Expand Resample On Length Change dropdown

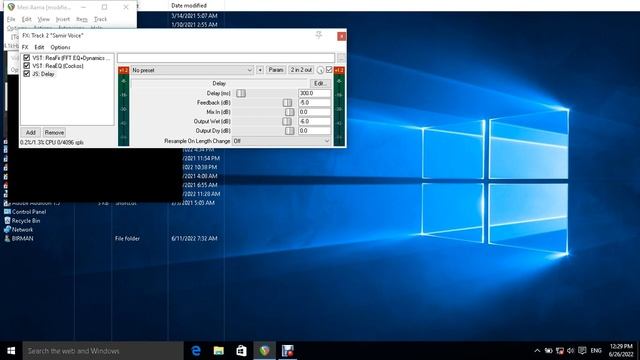click(x=281, y=141)
